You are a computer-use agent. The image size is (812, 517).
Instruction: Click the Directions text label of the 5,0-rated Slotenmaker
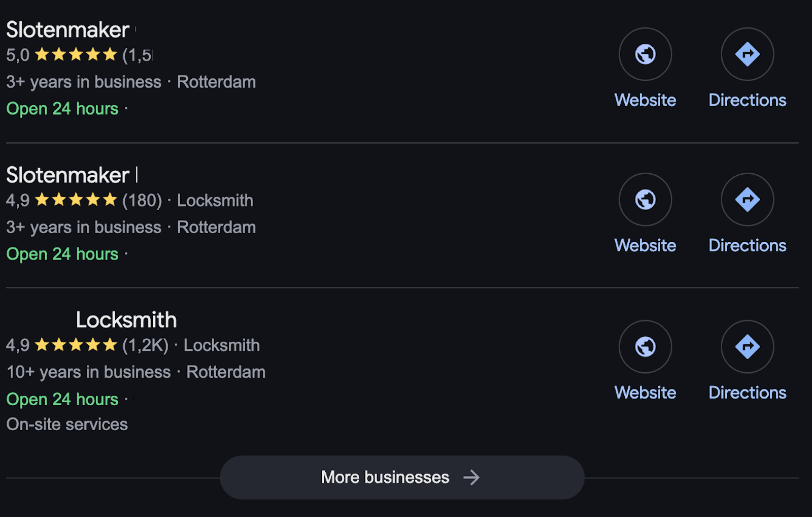[x=747, y=100]
